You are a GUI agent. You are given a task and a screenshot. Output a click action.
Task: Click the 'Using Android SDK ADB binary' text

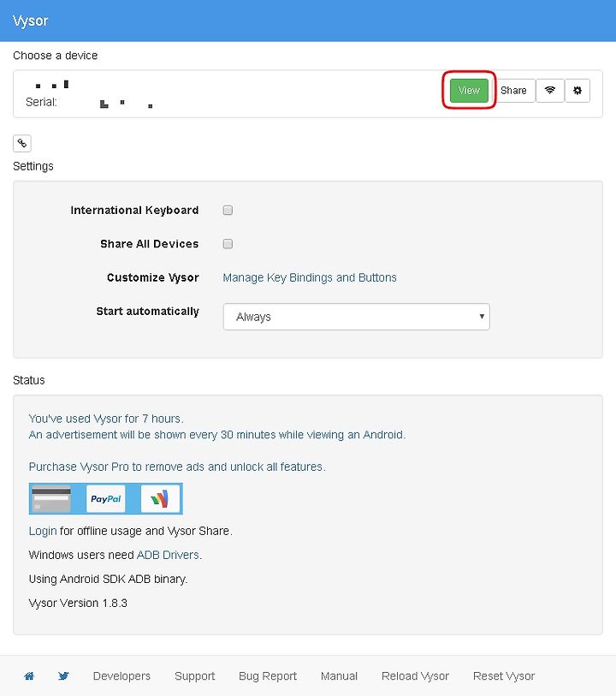tap(108, 579)
